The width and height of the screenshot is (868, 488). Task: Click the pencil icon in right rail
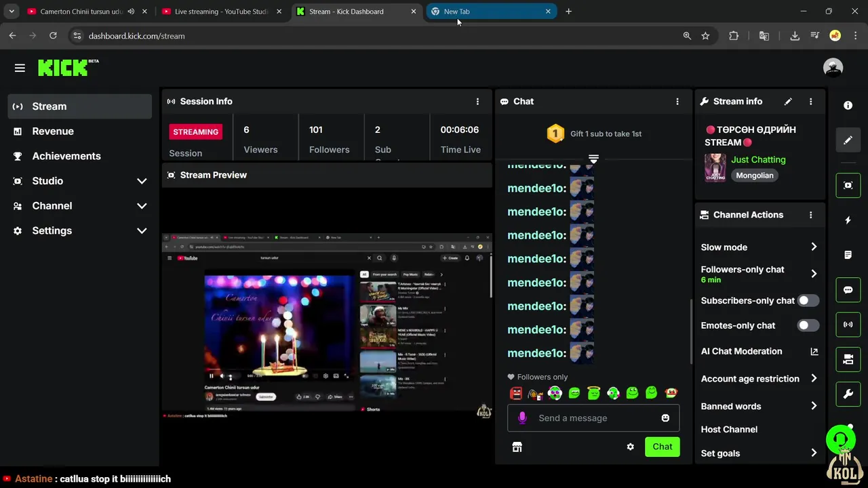click(x=848, y=140)
